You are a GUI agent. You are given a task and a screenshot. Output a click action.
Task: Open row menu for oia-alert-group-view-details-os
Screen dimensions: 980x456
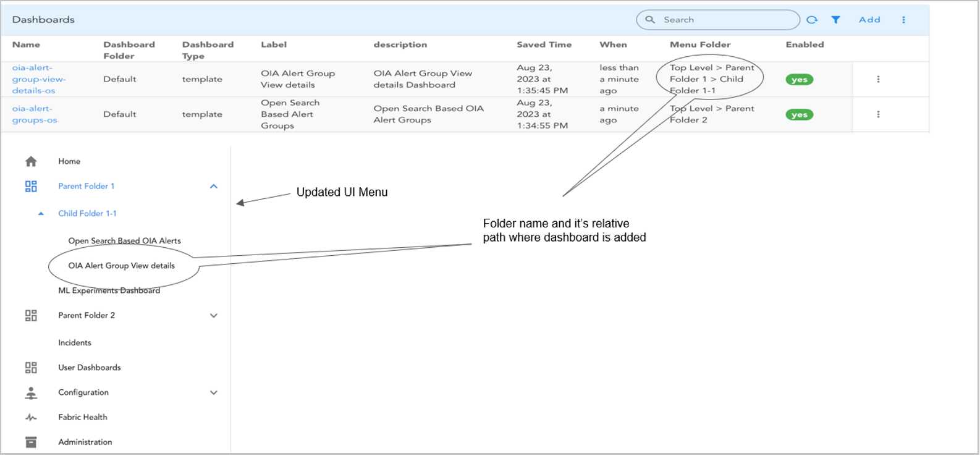(x=878, y=79)
